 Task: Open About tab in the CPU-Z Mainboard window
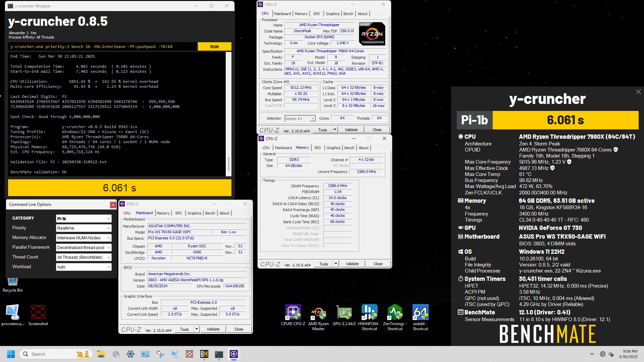coord(224,213)
